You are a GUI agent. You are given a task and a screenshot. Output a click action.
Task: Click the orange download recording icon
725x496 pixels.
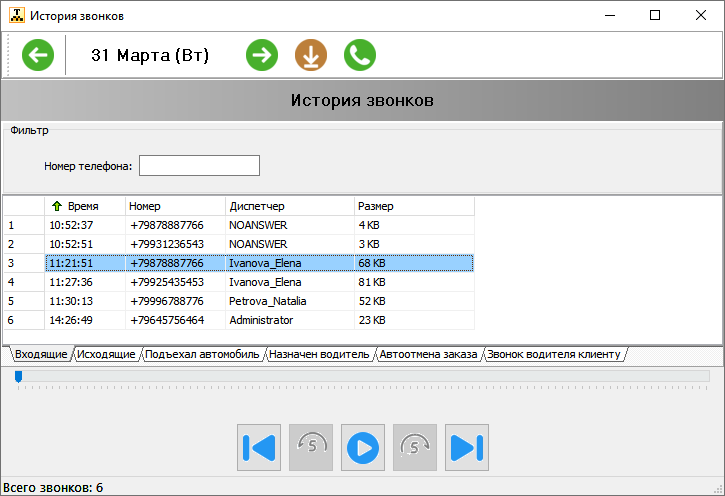pos(311,55)
